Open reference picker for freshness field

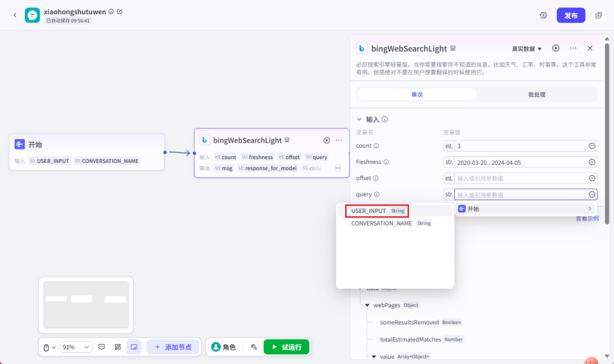click(x=592, y=162)
